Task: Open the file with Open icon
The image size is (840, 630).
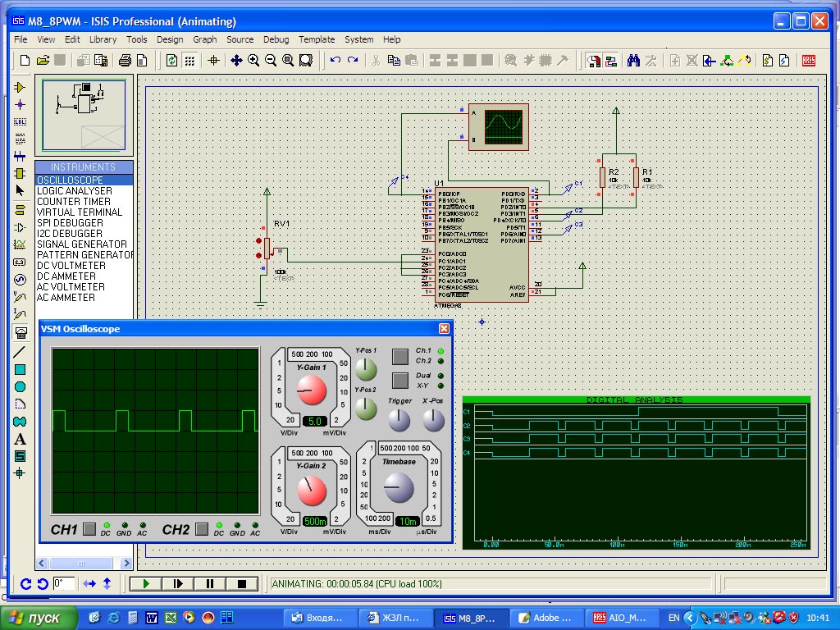Action: pyautogui.click(x=43, y=60)
